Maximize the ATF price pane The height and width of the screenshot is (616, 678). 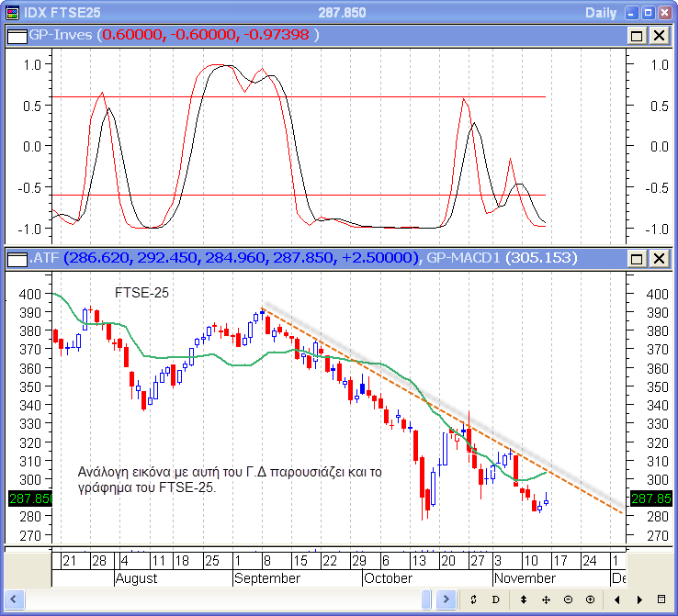(x=637, y=258)
